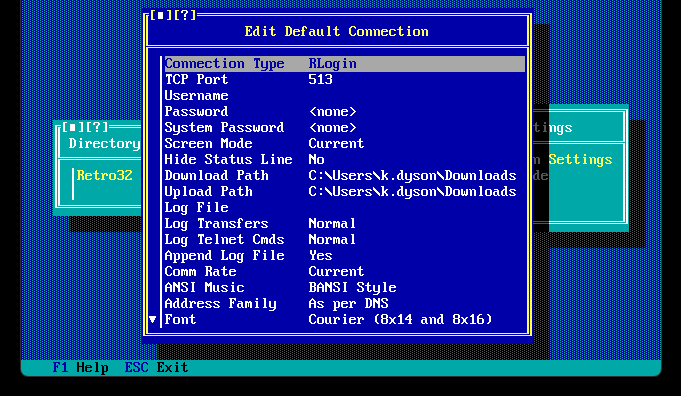Select the Upload Path entry
This screenshot has height=396, width=681.
click(x=345, y=191)
